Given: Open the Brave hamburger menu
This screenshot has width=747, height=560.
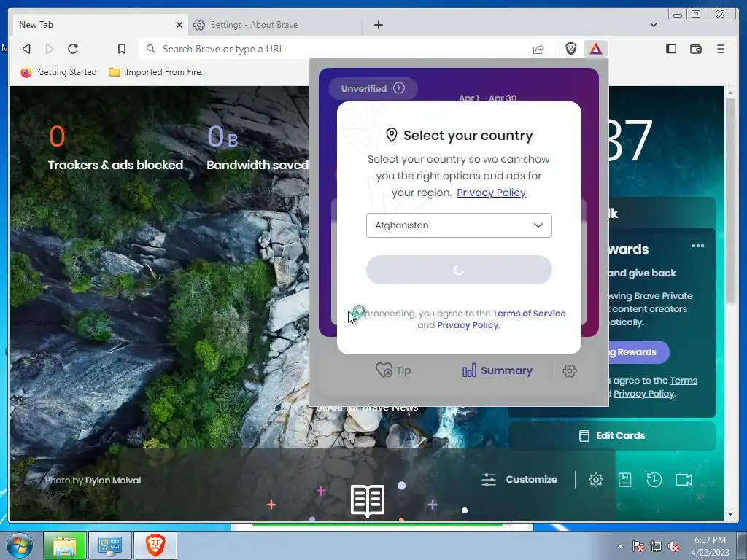Looking at the screenshot, I should [721, 49].
